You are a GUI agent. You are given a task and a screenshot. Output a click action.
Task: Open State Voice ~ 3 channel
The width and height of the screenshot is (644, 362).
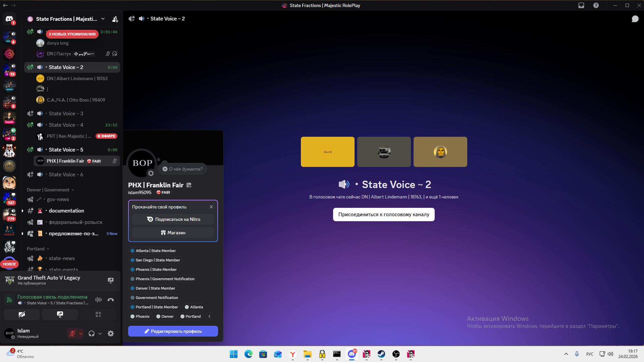pos(66,114)
